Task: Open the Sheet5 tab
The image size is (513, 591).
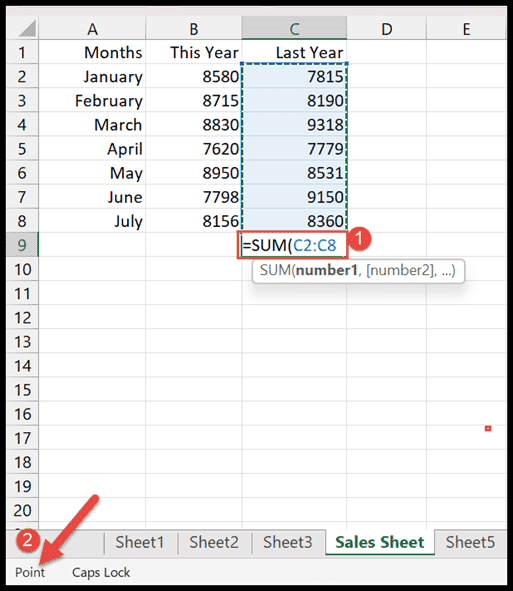Action: point(470,542)
